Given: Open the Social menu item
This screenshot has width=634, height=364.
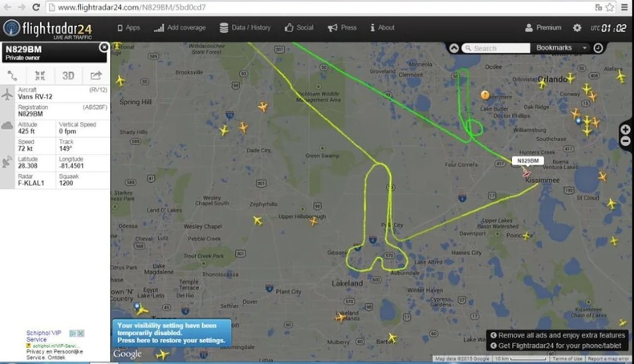Looking at the screenshot, I should point(299,27).
